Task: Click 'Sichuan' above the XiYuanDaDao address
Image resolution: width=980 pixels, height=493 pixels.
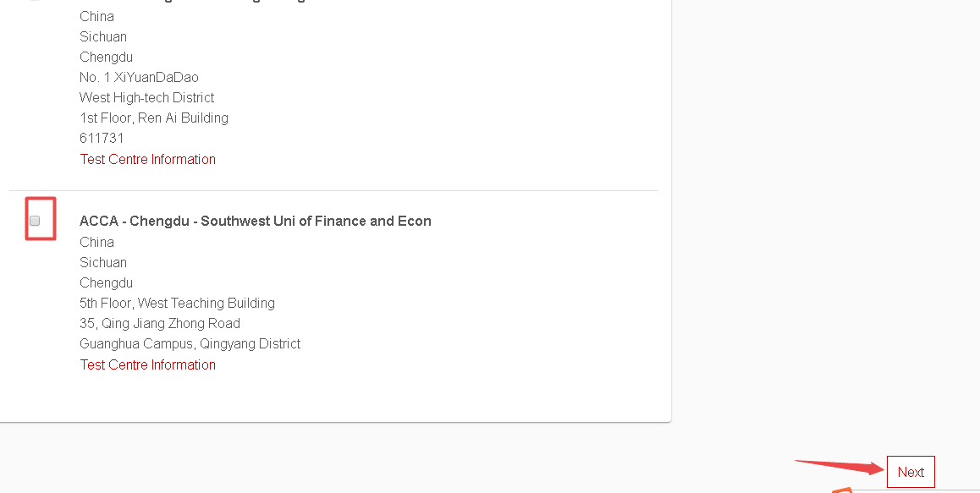Action: tap(103, 36)
